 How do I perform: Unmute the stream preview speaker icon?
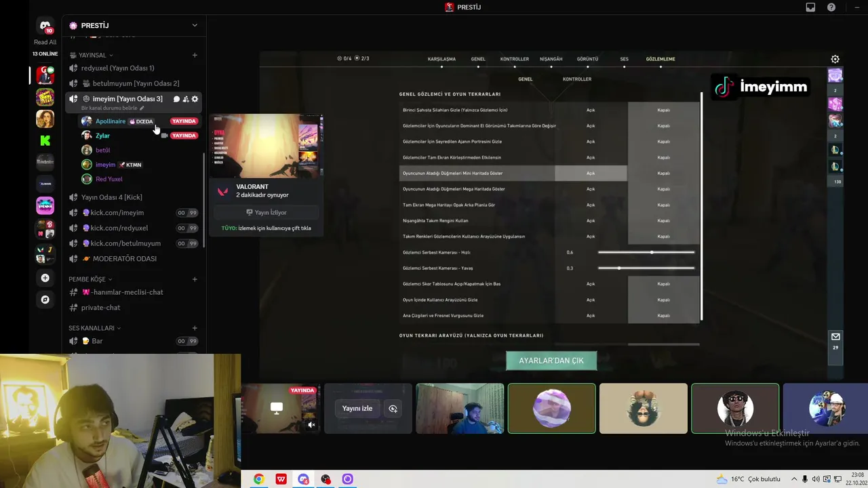[x=311, y=425]
